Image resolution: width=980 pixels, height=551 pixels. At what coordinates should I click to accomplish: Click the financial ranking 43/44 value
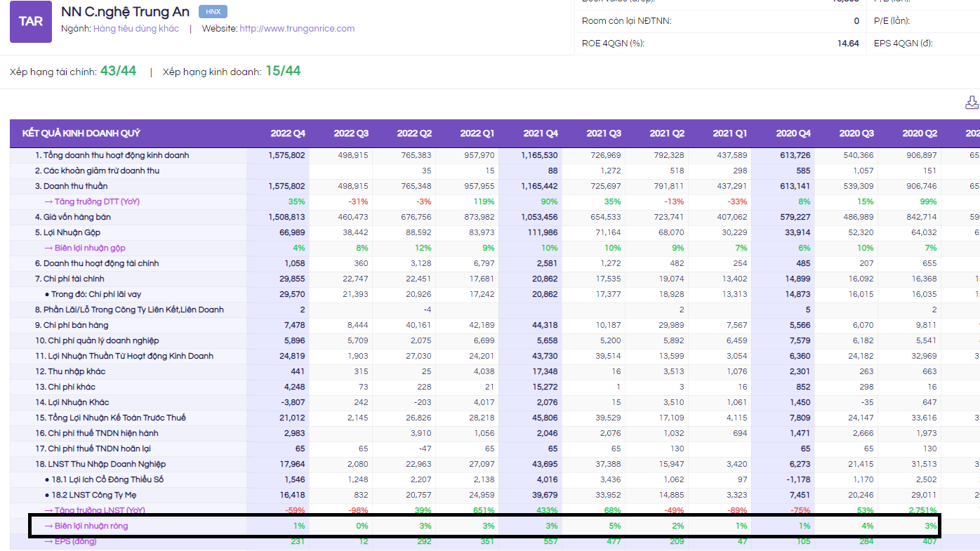pos(118,71)
